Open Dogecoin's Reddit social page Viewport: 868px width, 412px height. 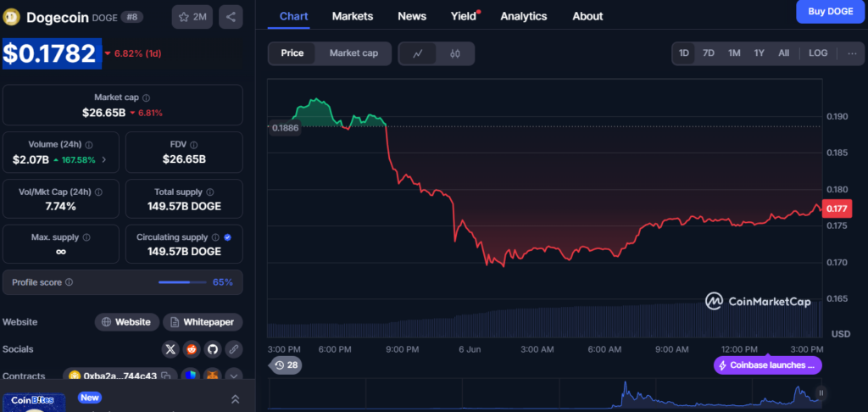tap(192, 349)
